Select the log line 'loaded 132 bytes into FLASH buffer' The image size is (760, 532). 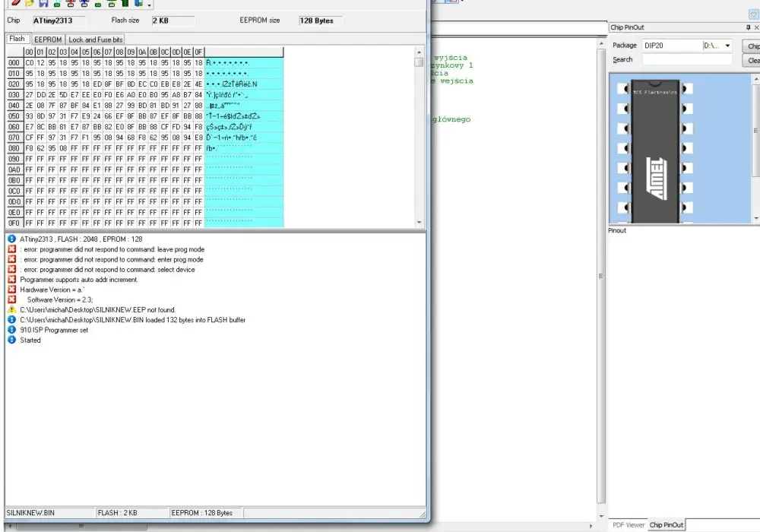tap(133, 320)
